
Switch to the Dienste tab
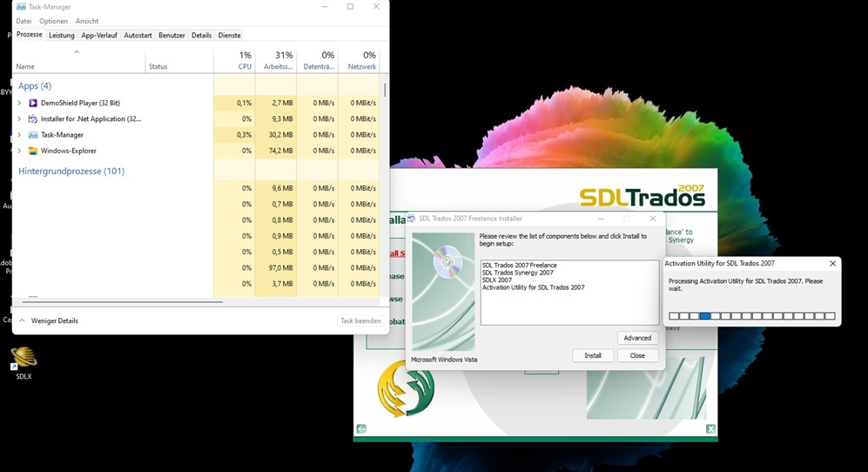click(229, 36)
